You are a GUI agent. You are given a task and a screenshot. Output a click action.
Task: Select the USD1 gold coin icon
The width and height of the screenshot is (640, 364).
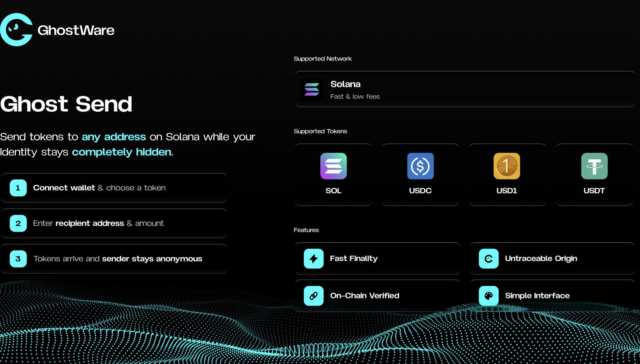tap(507, 166)
